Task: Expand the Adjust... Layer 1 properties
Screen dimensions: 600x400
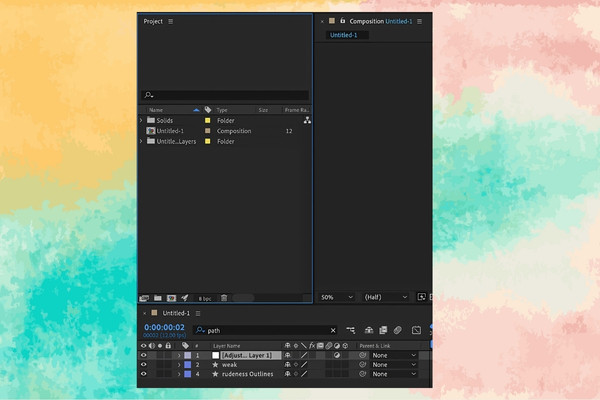Action: (x=179, y=356)
